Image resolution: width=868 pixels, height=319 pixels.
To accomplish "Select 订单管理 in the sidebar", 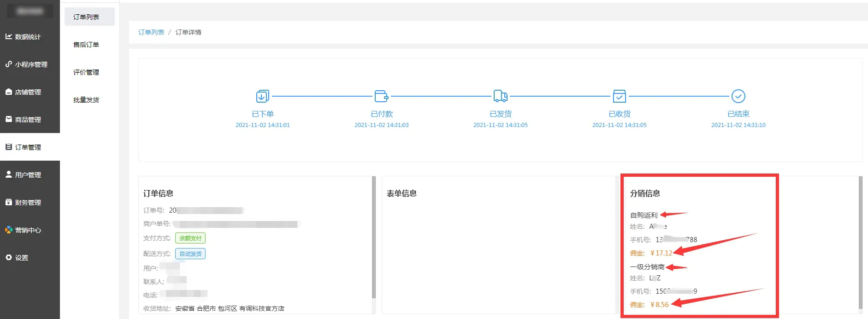I will point(30,147).
